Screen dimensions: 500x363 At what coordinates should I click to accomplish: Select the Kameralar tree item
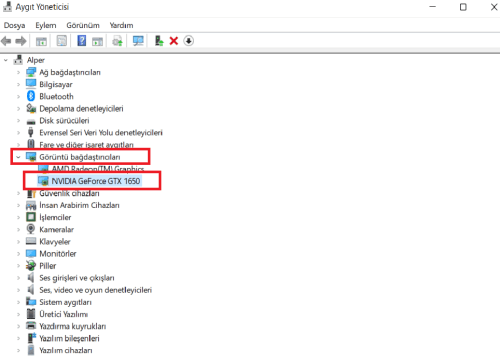point(56,229)
